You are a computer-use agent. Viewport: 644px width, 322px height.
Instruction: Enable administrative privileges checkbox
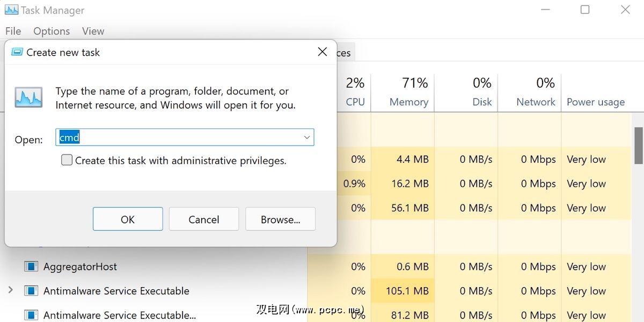click(x=67, y=160)
